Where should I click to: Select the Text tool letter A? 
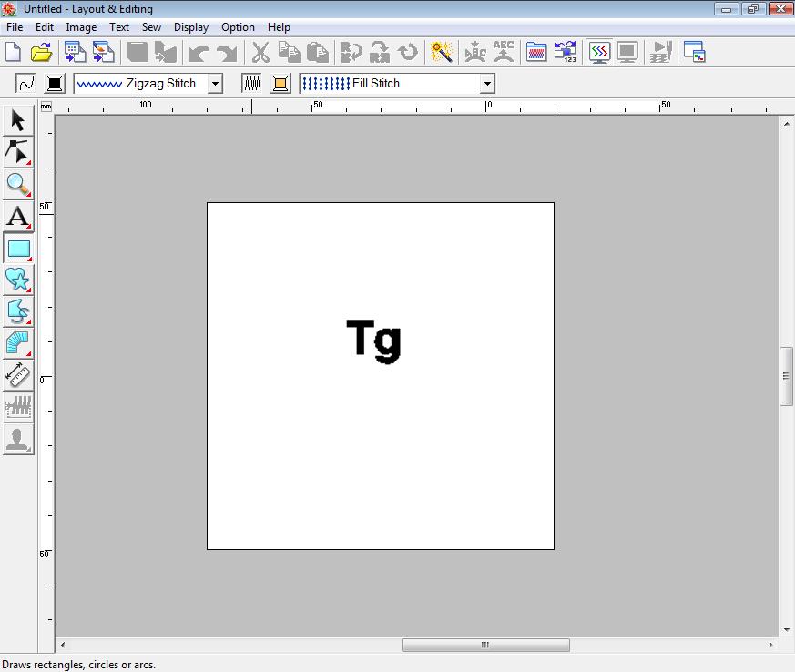coord(18,216)
